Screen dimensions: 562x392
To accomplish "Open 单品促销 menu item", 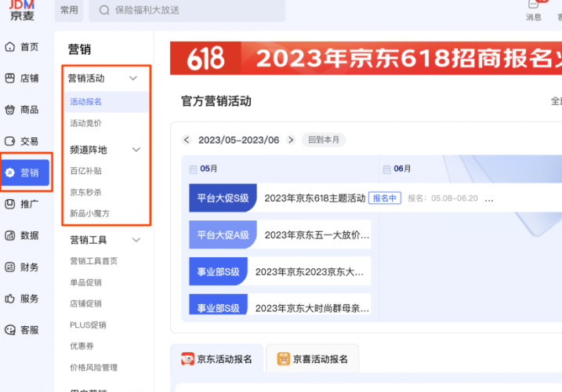I will point(85,282).
